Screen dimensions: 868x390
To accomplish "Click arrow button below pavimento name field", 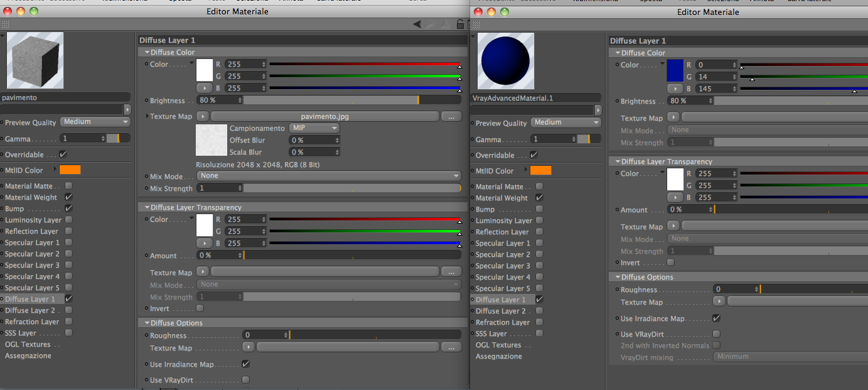I will tap(127, 110).
